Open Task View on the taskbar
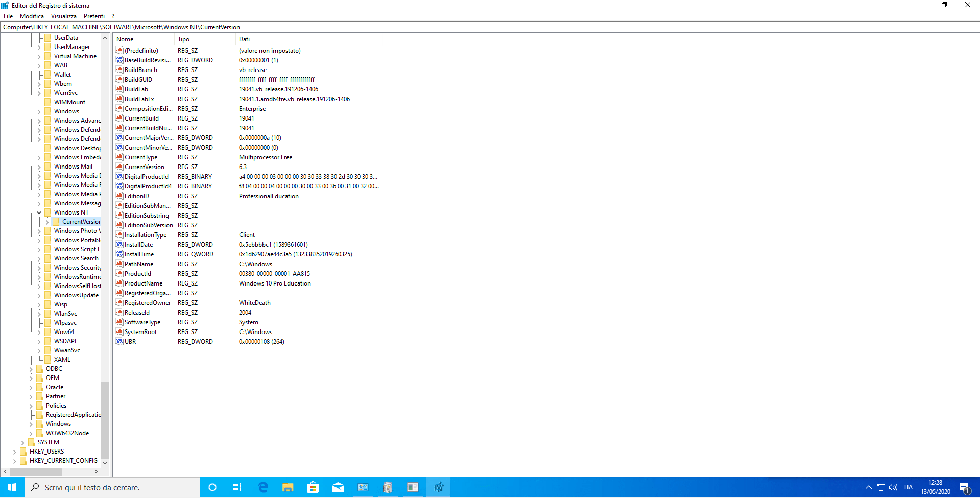This screenshot has height=498, width=980. click(237, 487)
